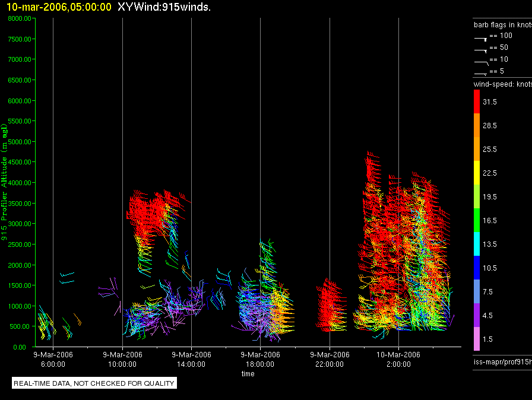Click the 0.00 altitude tick label
The width and height of the screenshot is (532, 400).
20,347
